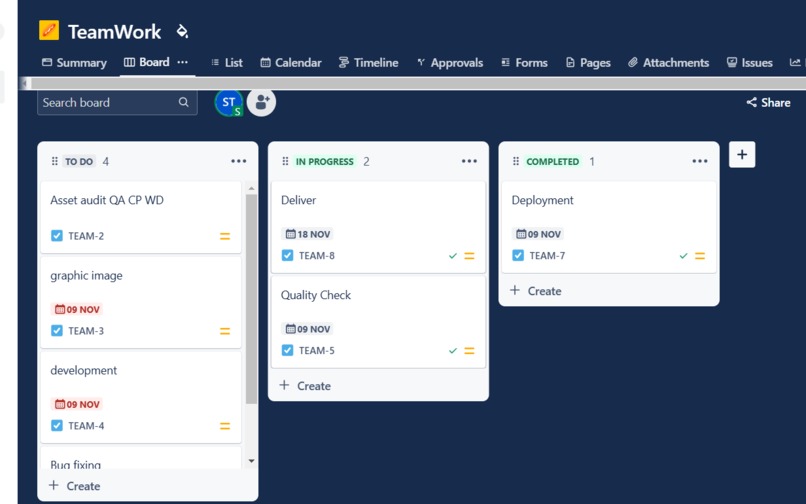Click the reports chart icon tab
The image size is (806, 504).
(x=795, y=62)
